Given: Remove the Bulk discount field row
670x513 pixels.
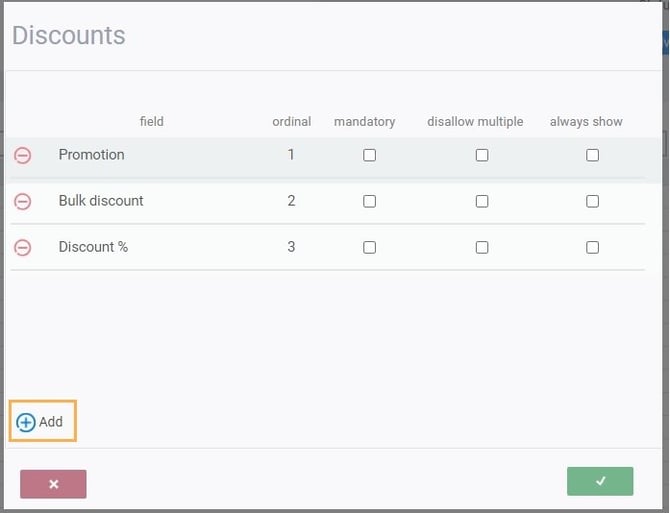Looking at the screenshot, I should point(23,201).
